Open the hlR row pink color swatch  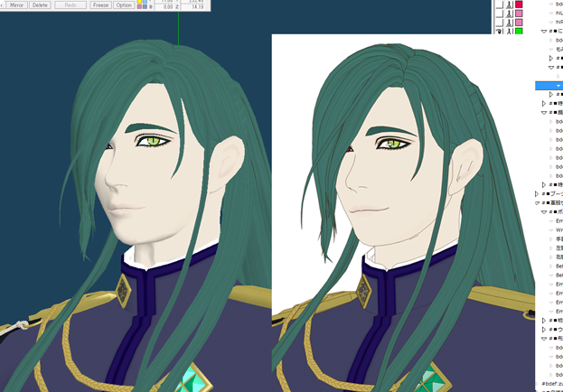519,23
